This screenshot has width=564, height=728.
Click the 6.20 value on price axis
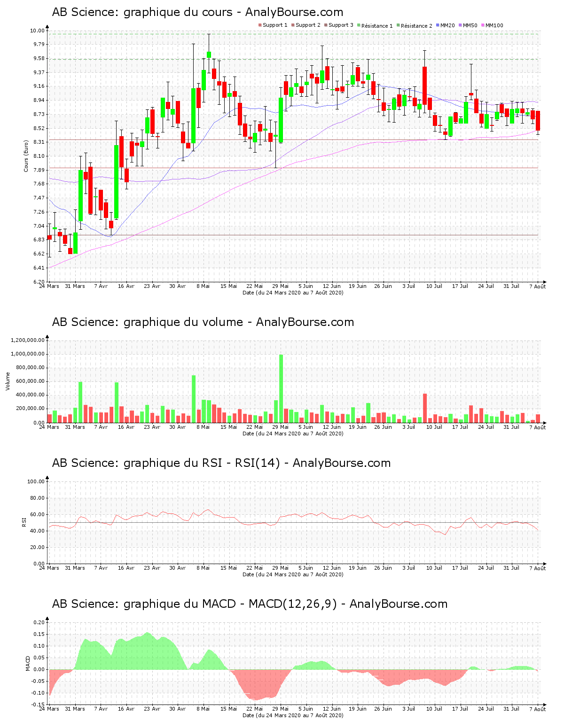pos(38,282)
